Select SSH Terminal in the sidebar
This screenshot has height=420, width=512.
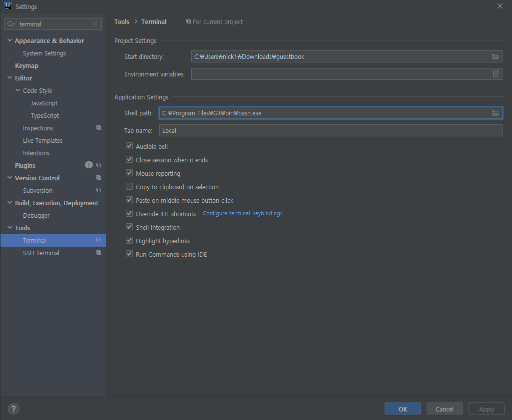(x=41, y=253)
